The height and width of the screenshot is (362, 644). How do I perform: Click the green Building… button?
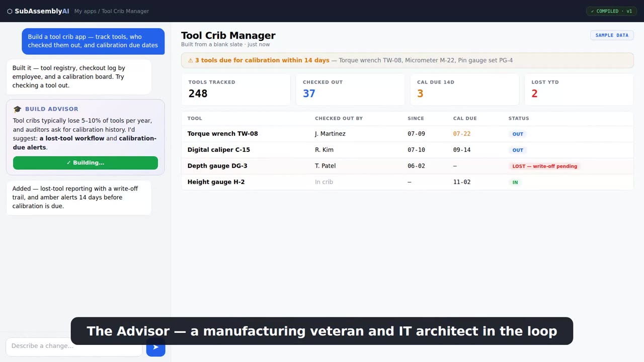[x=86, y=163]
